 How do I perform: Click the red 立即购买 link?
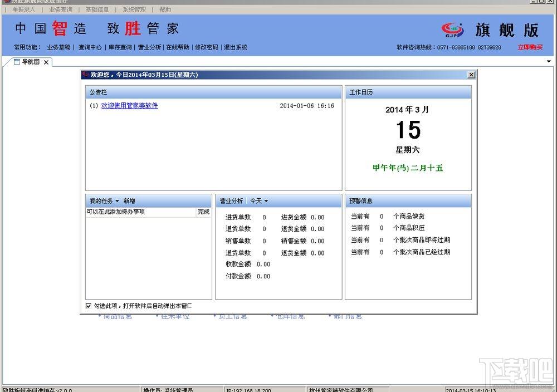530,47
